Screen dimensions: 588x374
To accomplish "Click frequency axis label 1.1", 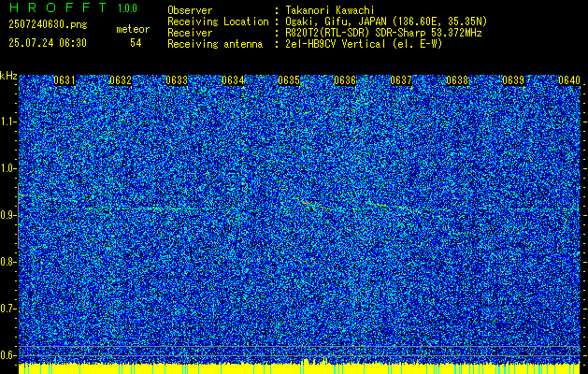I will point(7,122).
